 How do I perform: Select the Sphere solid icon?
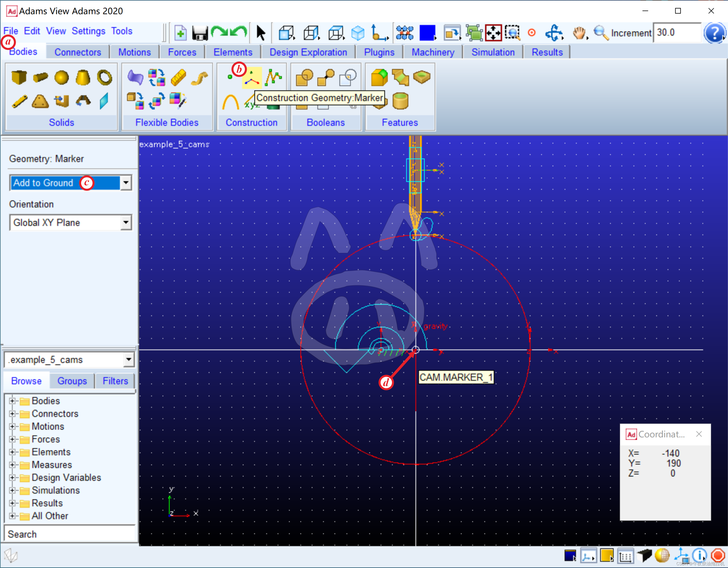(x=61, y=77)
